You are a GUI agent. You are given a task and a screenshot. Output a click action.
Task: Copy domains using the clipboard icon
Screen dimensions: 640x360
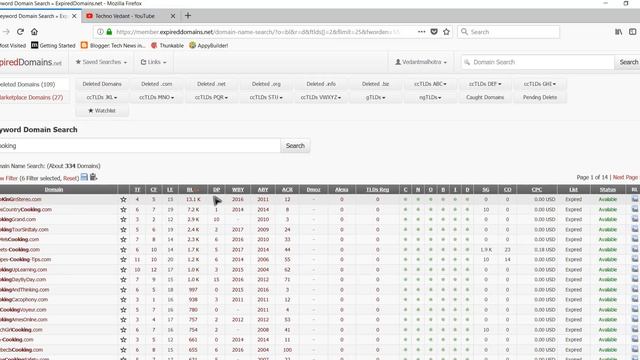tap(93, 177)
